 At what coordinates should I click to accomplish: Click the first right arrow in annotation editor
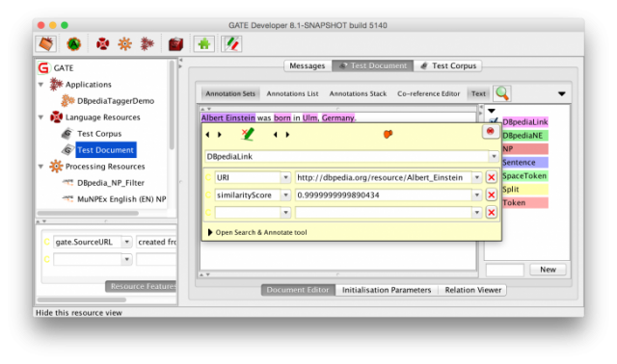coord(220,135)
